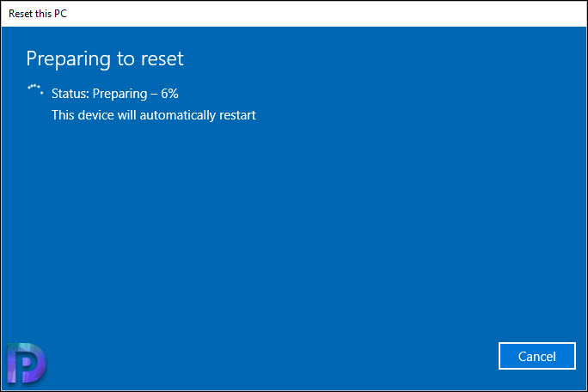Image resolution: width=588 pixels, height=392 pixels.
Task: Click the spinning progress dots icon
Action: point(35,89)
